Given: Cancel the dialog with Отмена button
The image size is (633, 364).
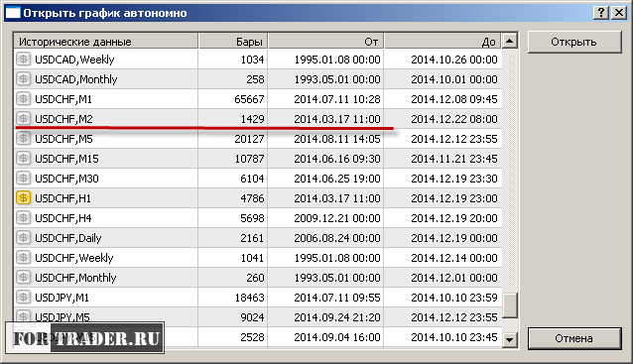Looking at the screenshot, I should point(574,338).
